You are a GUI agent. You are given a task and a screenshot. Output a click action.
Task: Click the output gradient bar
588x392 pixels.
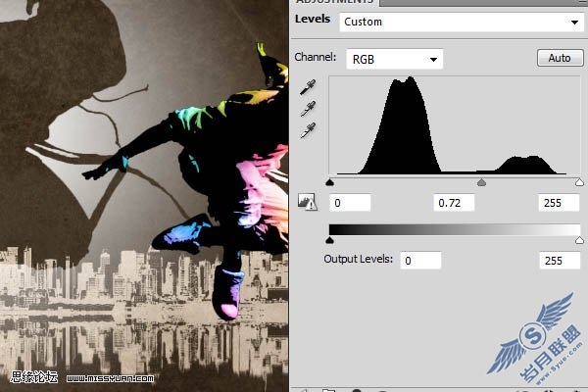coord(454,229)
